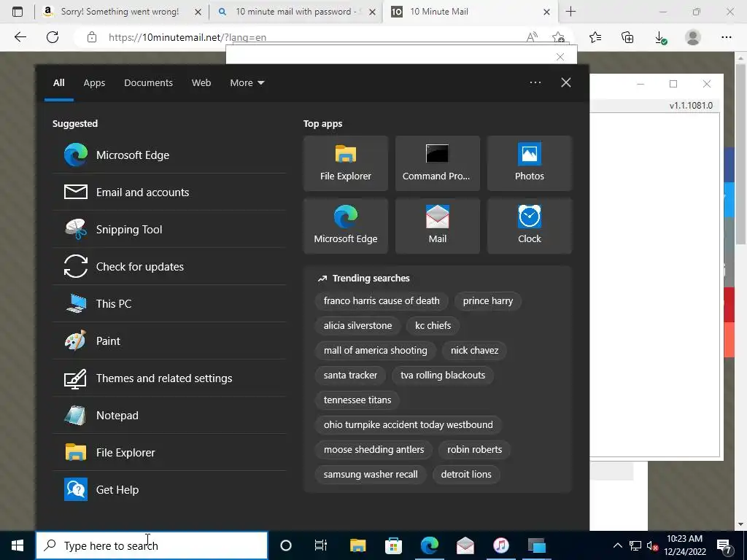Search trending santa tracker

tap(350, 375)
